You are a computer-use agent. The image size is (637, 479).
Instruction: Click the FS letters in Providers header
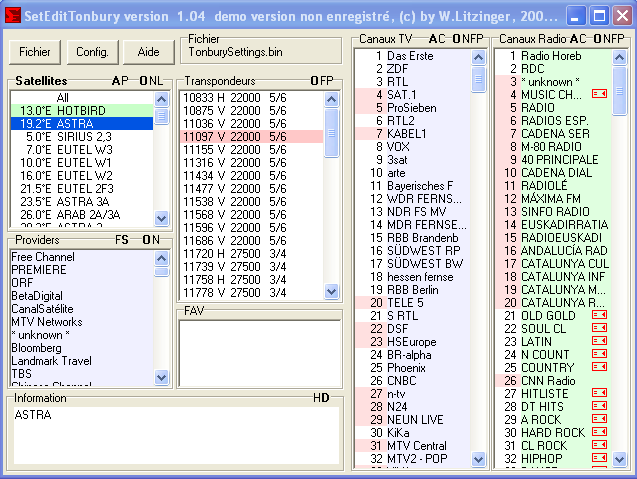click(x=122, y=240)
